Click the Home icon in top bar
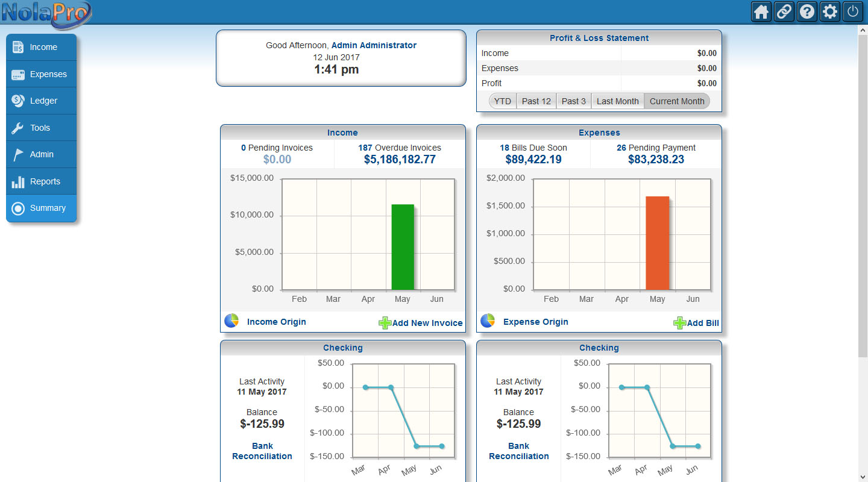The width and height of the screenshot is (868, 482). point(761,12)
